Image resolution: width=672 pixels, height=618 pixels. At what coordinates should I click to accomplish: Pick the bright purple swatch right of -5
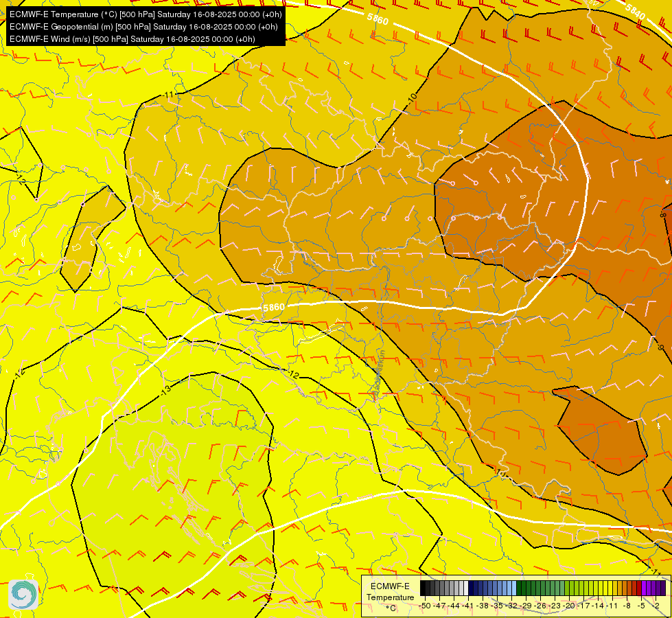pyautogui.click(x=644, y=588)
